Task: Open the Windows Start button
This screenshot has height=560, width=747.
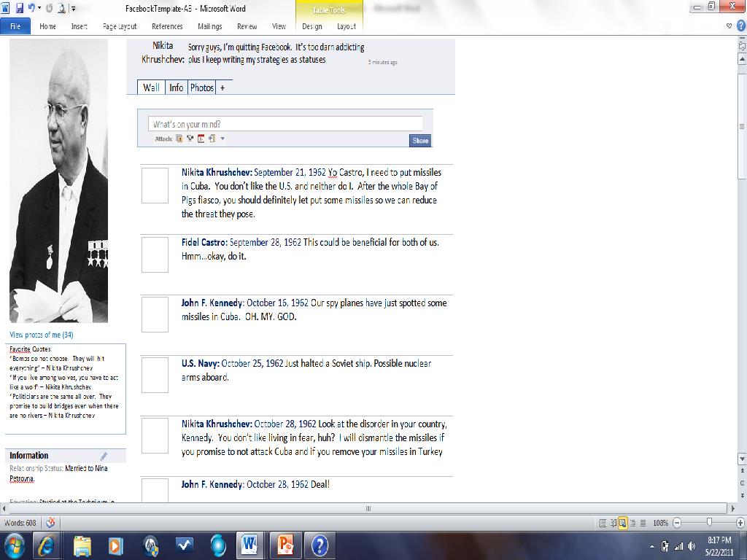Action: [14, 545]
